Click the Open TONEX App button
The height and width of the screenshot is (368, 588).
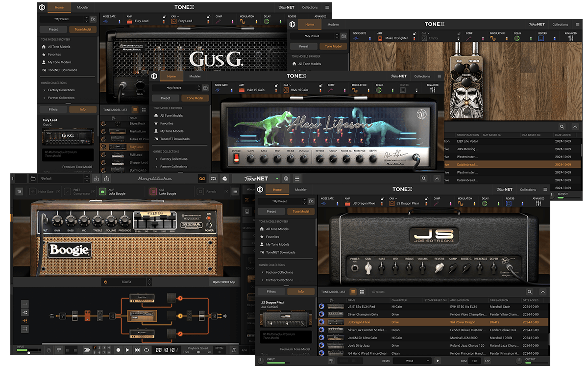[223, 282]
